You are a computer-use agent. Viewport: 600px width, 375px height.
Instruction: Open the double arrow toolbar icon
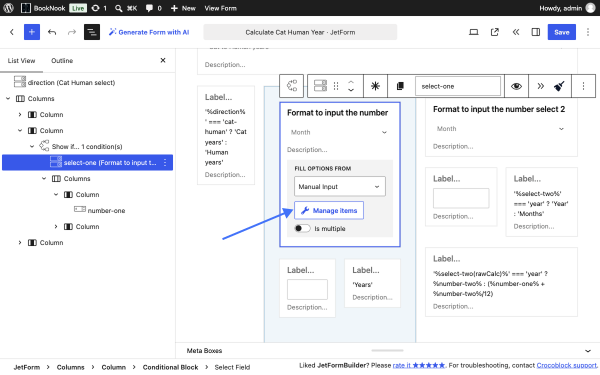click(x=540, y=86)
